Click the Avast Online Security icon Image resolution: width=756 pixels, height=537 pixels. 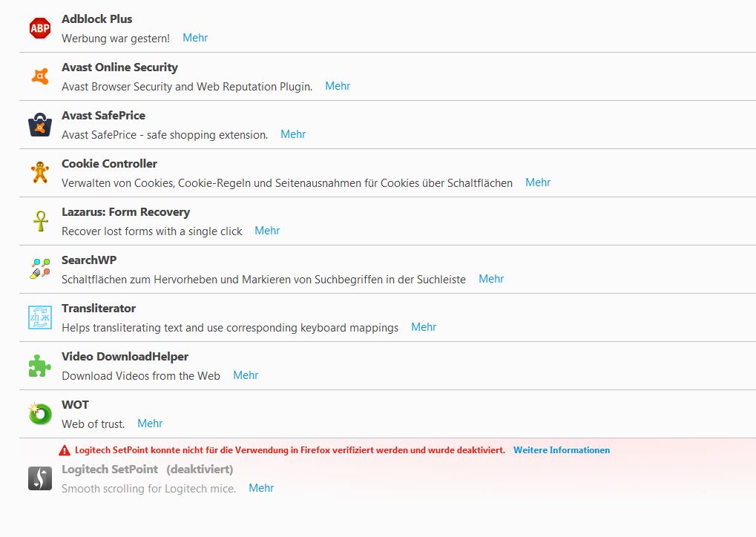coord(40,76)
